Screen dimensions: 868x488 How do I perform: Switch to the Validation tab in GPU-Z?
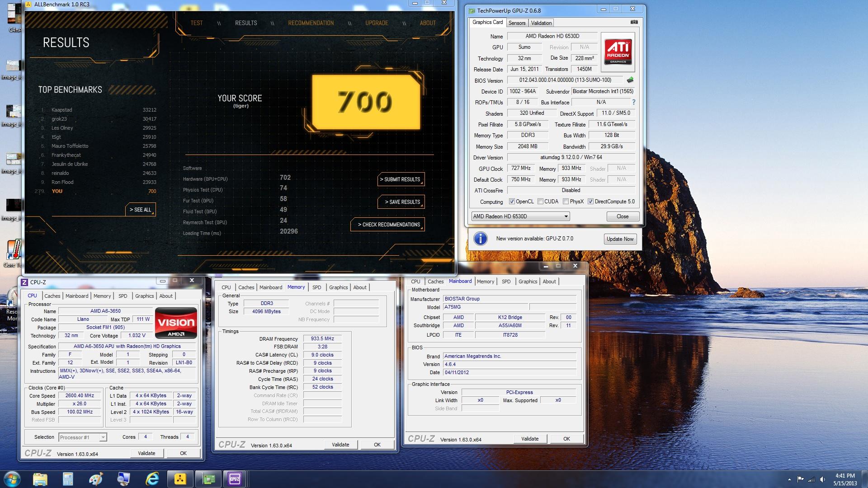pos(541,23)
